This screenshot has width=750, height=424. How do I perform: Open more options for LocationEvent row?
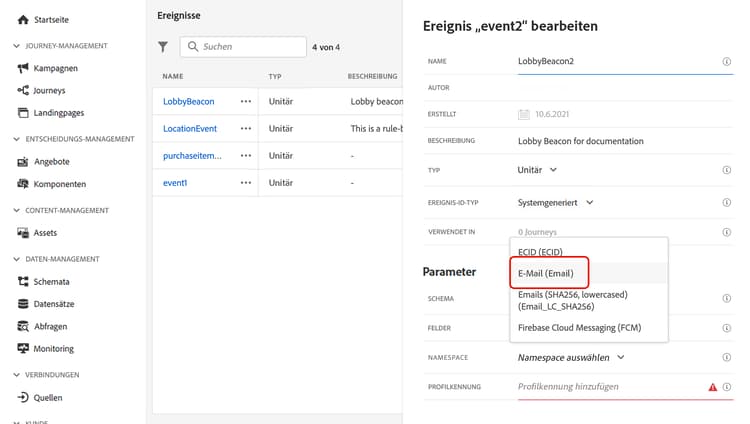246,128
